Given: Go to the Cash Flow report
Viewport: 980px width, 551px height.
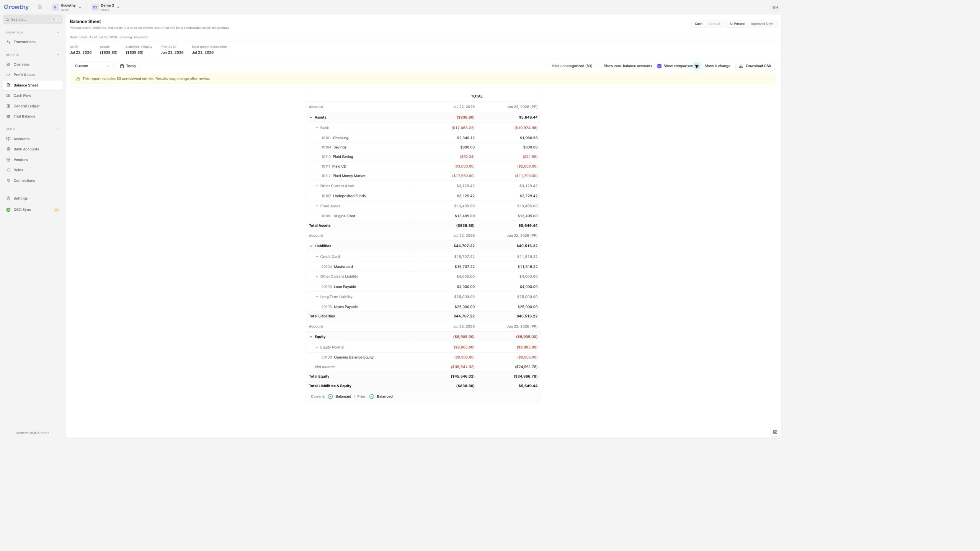Looking at the screenshot, I should [x=33, y=96].
